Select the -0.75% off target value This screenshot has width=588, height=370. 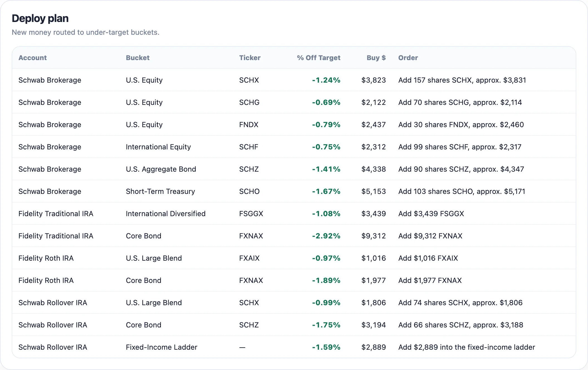[326, 147]
